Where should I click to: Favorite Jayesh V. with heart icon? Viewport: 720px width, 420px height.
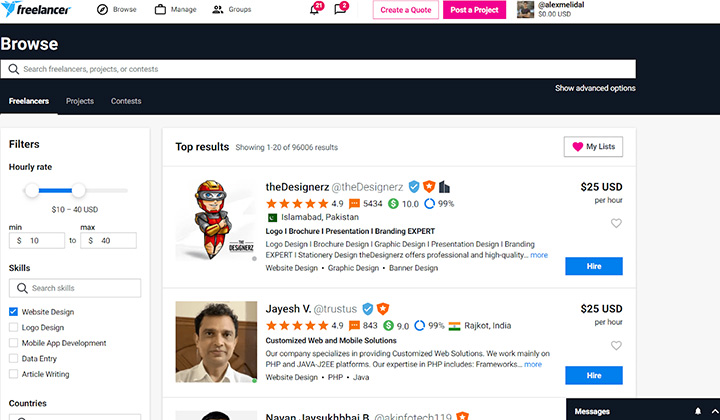click(x=616, y=345)
